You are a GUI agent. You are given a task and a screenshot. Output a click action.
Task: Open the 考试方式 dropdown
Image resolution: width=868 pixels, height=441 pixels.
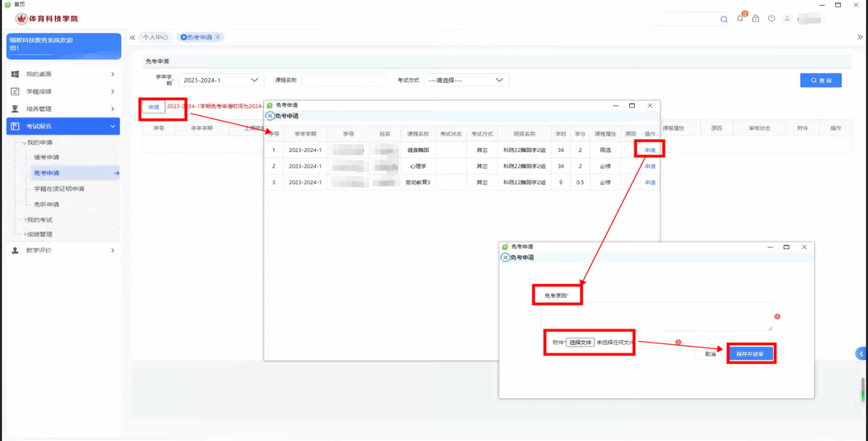pyautogui.click(x=466, y=80)
